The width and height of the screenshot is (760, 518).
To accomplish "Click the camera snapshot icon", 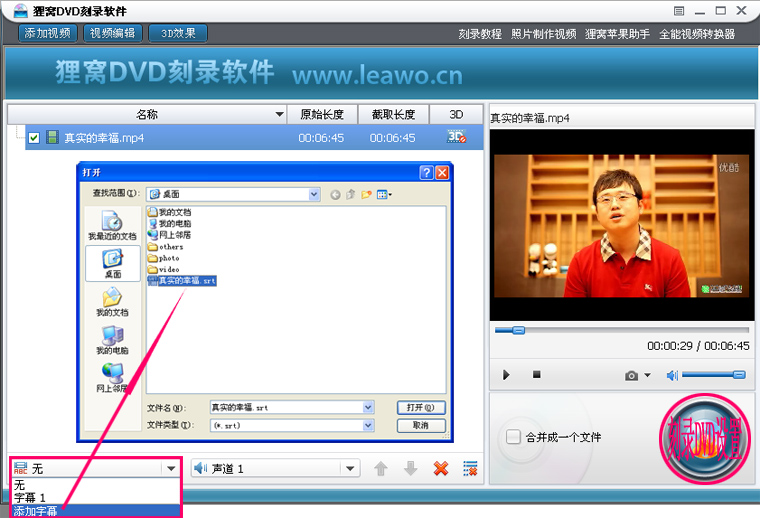I will point(631,376).
